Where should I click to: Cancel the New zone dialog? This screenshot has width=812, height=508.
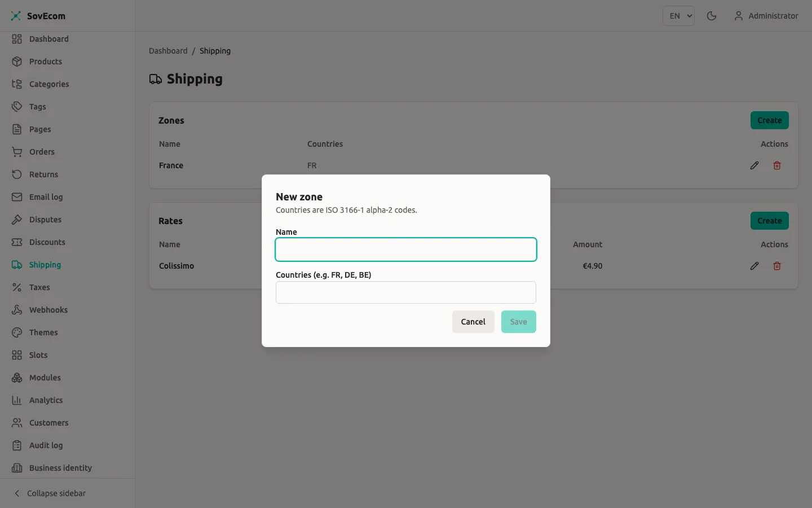point(473,322)
